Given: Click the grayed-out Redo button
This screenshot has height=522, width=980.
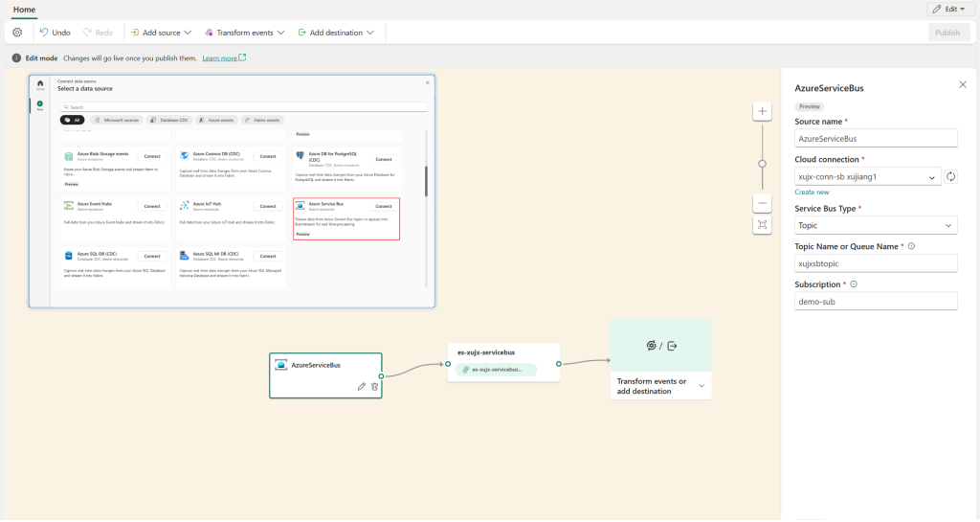Looking at the screenshot, I should pos(99,33).
